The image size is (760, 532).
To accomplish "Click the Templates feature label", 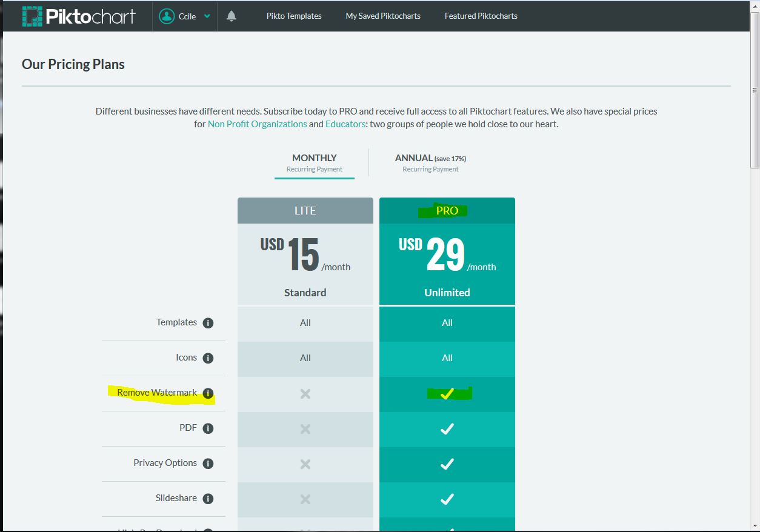I will (176, 322).
